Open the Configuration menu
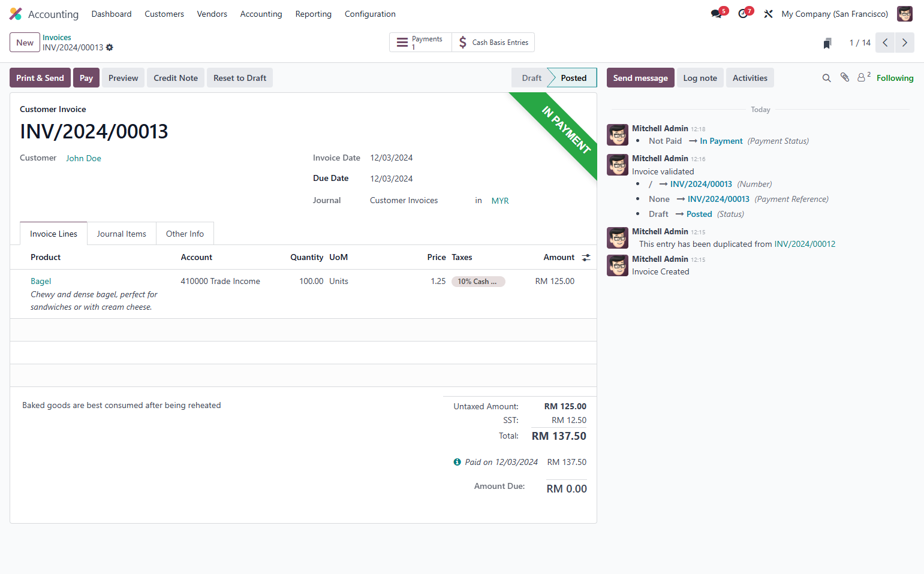Image resolution: width=924 pixels, height=574 pixels. pos(370,14)
